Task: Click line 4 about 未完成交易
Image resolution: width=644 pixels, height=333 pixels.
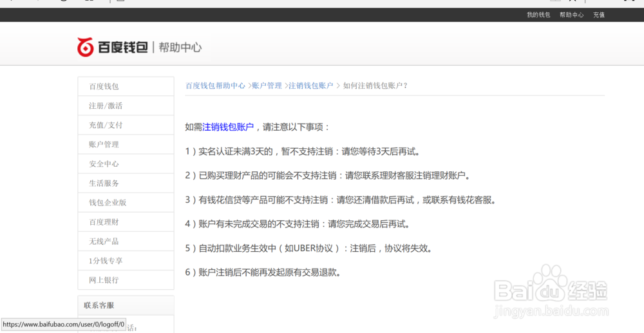Action: [x=298, y=224]
